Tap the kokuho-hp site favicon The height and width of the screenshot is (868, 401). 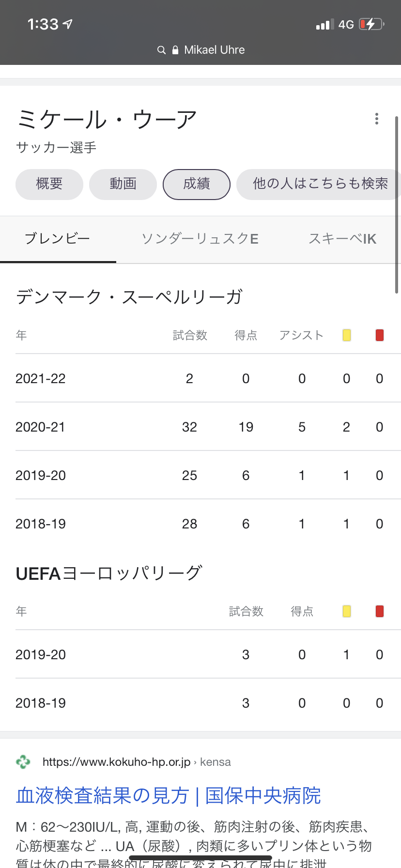[x=23, y=762]
